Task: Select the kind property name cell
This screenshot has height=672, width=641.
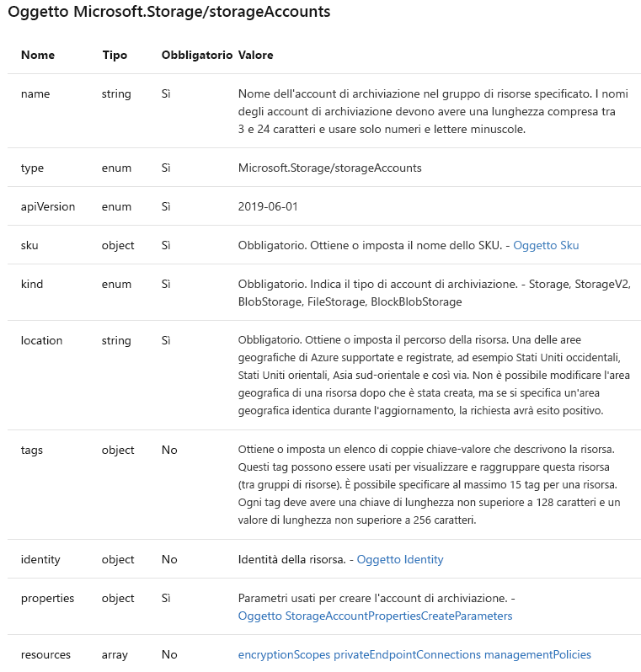Action: click(32, 285)
